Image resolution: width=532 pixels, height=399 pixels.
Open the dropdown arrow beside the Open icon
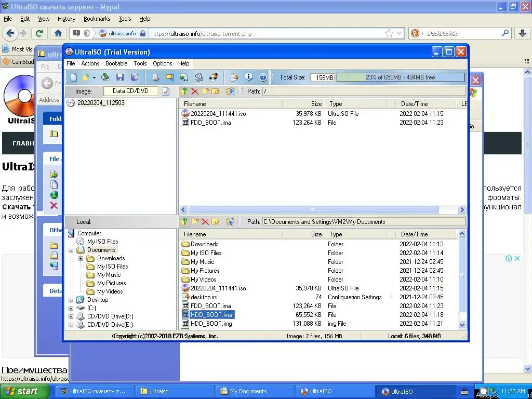pos(94,78)
